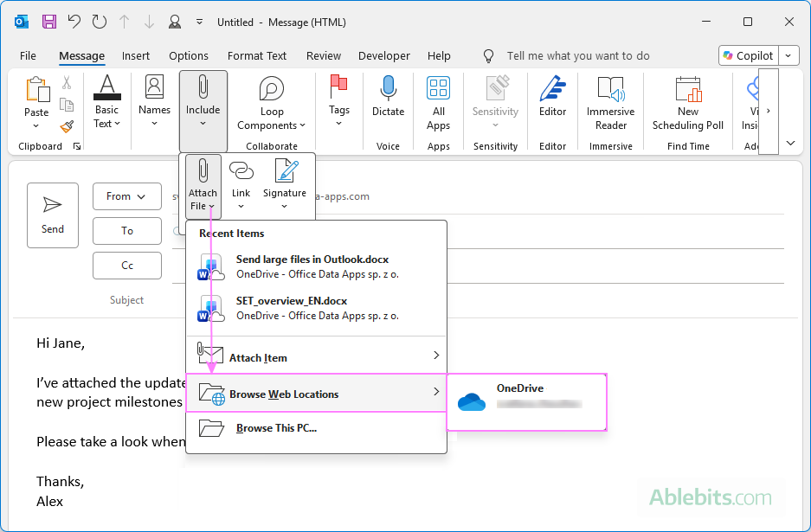Click the Cut scissors icon

pyautogui.click(x=67, y=82)
